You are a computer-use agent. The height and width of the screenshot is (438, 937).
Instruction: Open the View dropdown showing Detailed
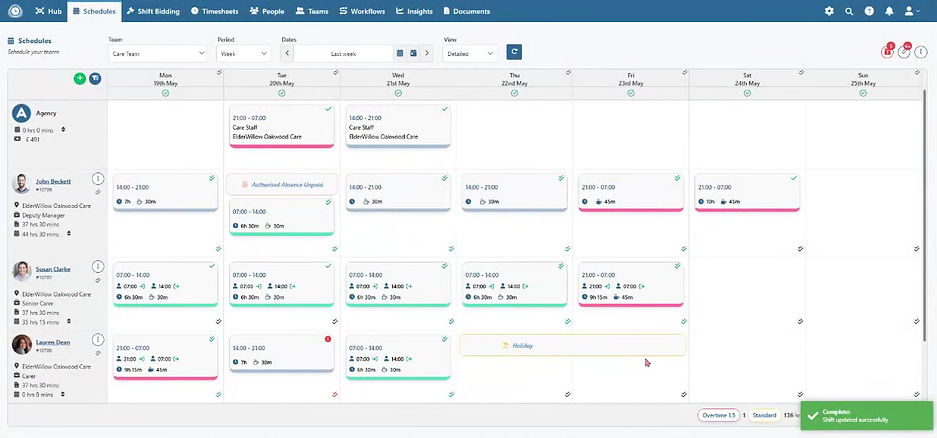pyautogui.click(x=470, y=53)
